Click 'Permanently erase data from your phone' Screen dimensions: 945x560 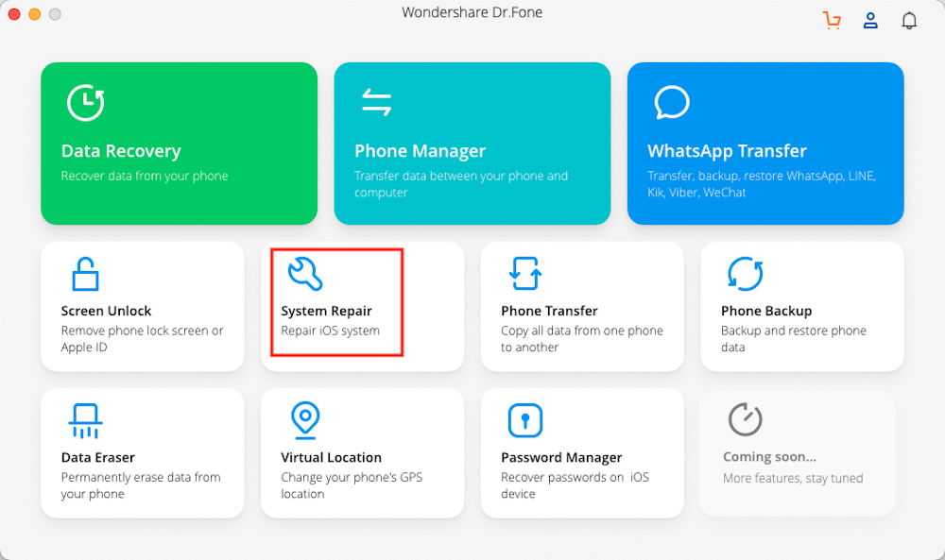pyautogui.click(x=141, y=485)
